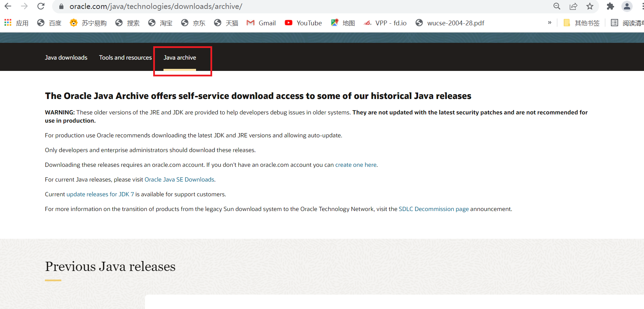Open the VPP - fd.io bookmark
This screenshot has height=309, width=644.
385,23
